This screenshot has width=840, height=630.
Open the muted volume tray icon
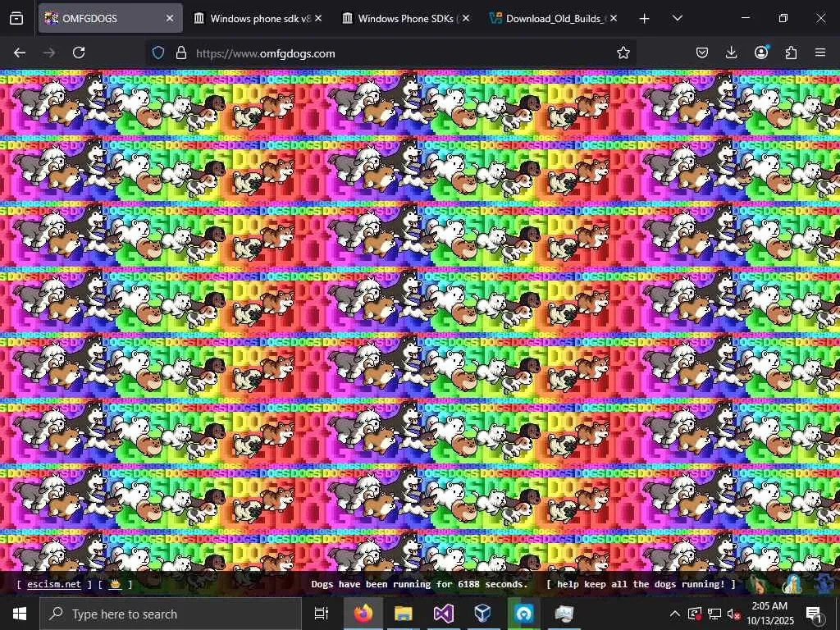[733, 614]
